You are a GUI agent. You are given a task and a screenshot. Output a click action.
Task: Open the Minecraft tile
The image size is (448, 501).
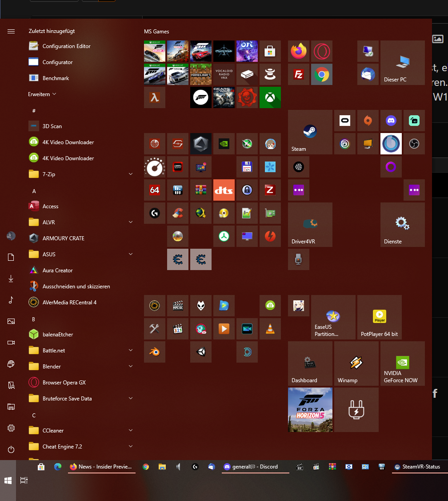(201, 74)
